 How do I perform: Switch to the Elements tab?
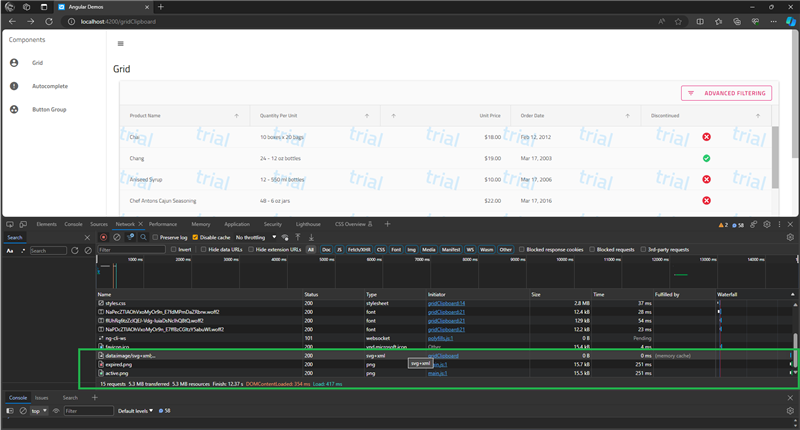point(46,224)
